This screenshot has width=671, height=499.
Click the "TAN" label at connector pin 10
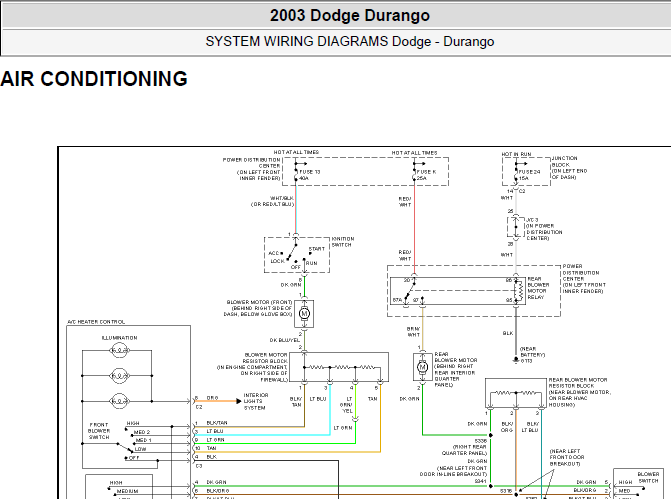click(211, 448)
